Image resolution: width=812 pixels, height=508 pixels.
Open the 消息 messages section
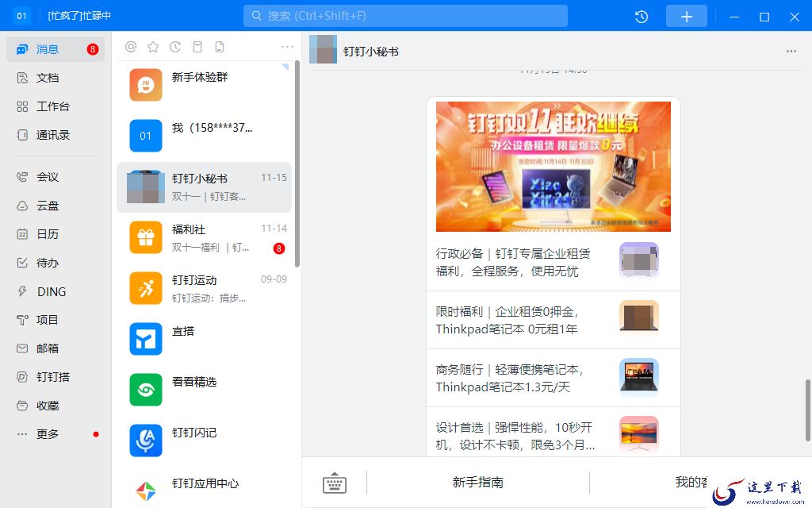tap(56, 49)
